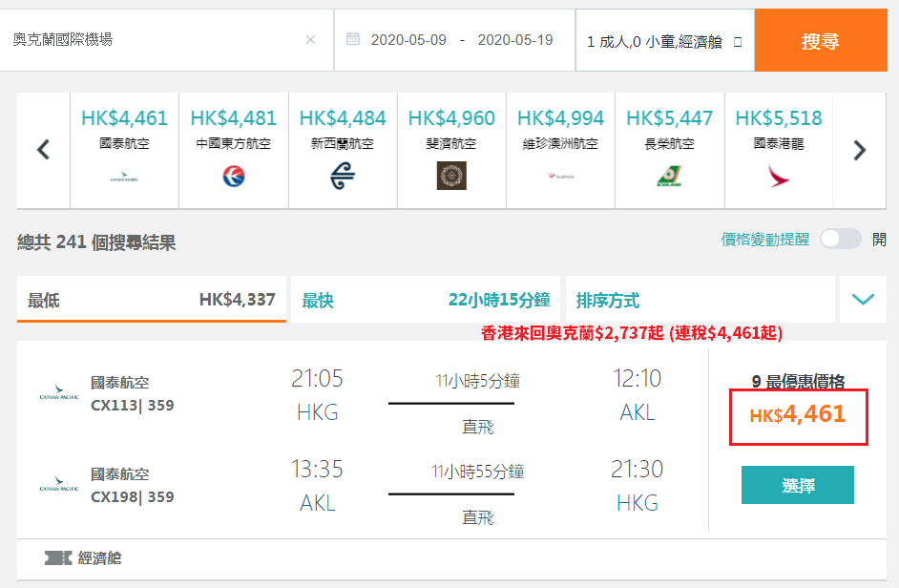Click the ticket icon next to 經濟艙
The height and width of the screenshot is (588, 899).
point(58,557)
